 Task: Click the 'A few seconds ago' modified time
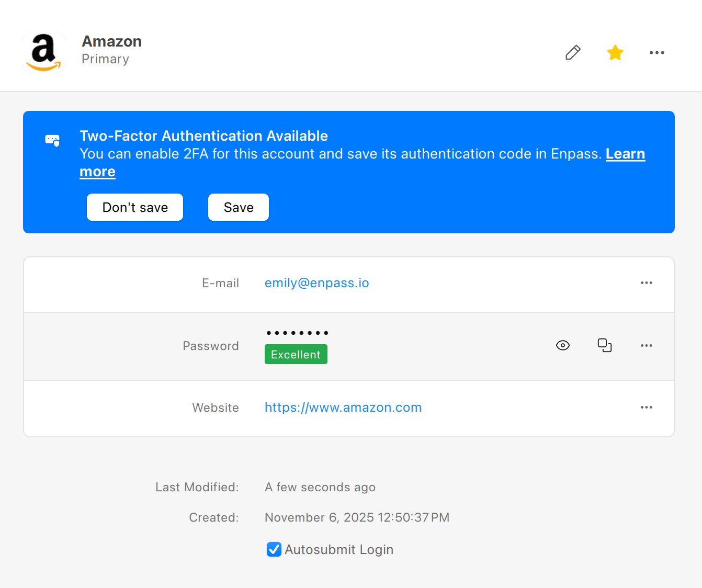[x=320, y=487]
